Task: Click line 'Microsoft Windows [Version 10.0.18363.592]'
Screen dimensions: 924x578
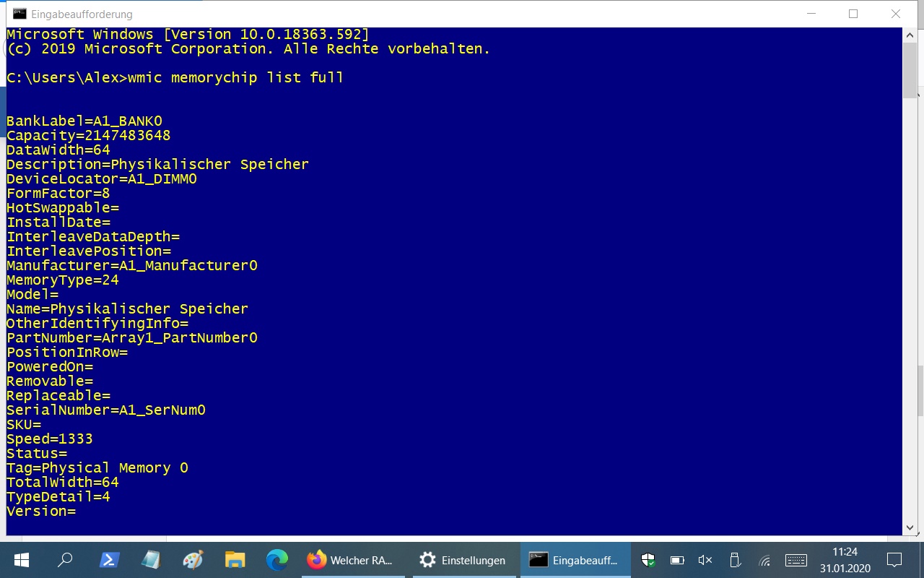Action: pyautogui.click(x=188, y=34)
